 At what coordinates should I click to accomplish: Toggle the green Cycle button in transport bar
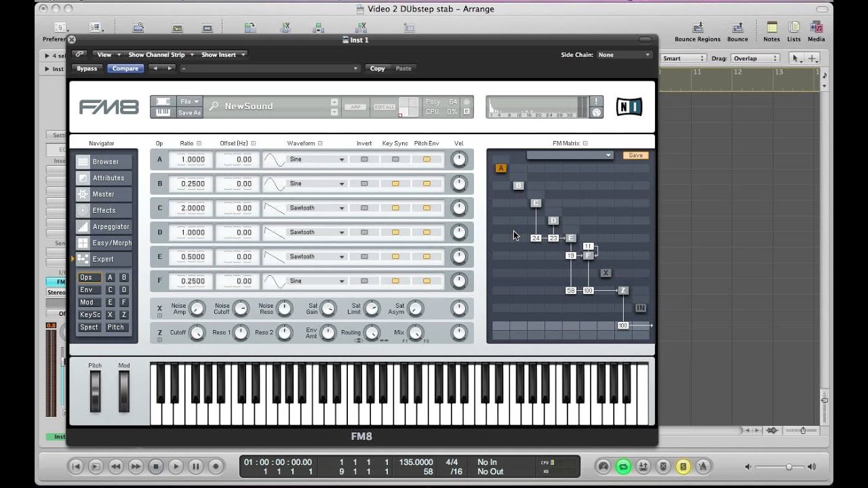[623, 466]
